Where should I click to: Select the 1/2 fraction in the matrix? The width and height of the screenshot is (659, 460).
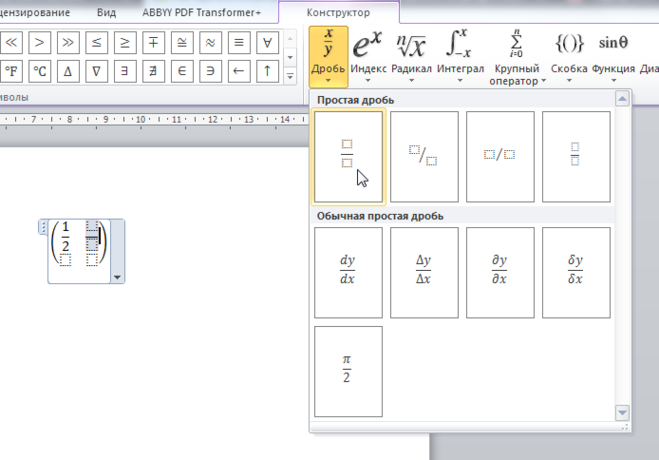pos(65,237)
